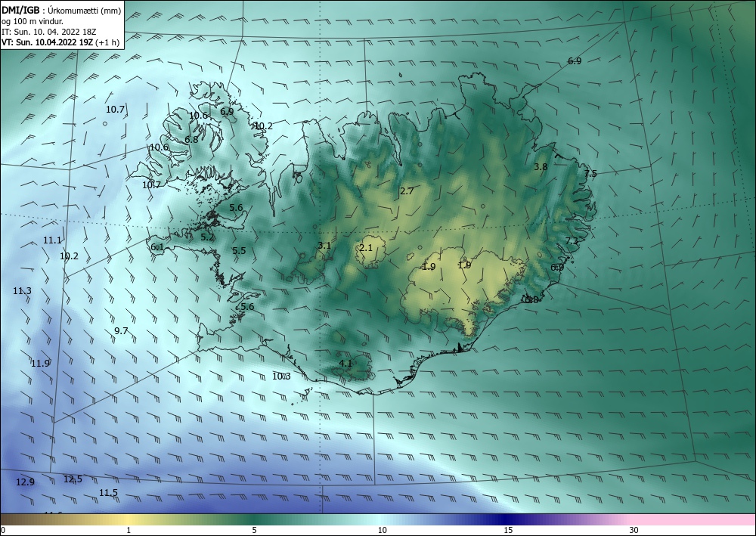Select the 7.3 value in the East Fjords
756x536 pixels.
(x=572, y=241)
